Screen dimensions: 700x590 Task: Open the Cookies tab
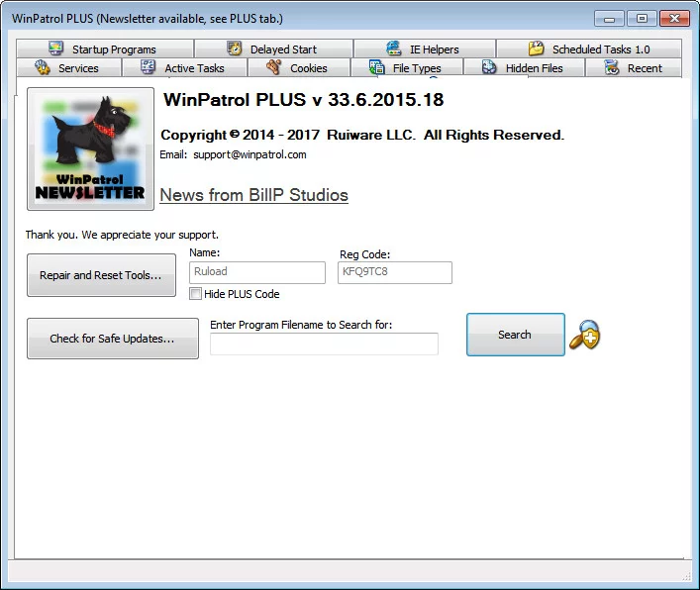pos(299,68)
